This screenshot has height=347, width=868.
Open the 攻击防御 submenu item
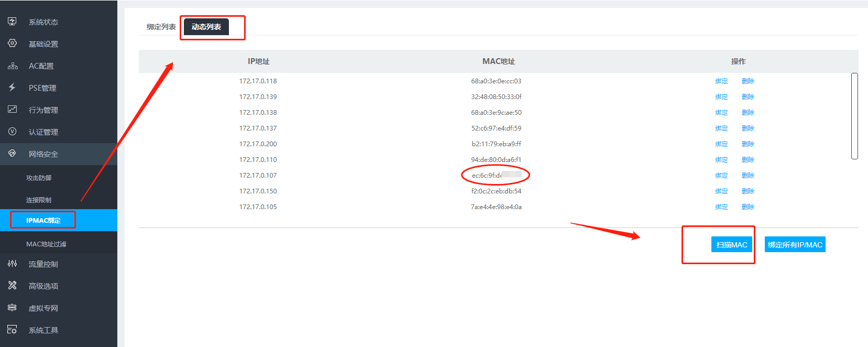39,178
